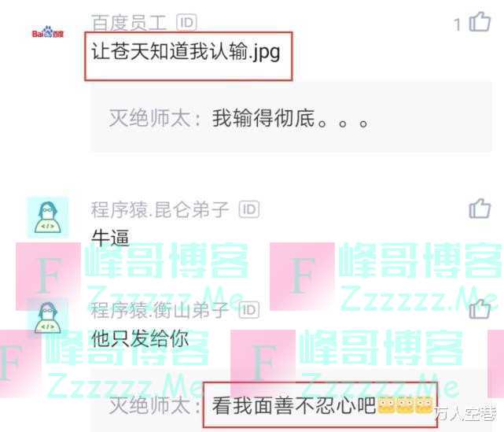
Task: Open the 百度员工 username
Action: tap(129, 22)
